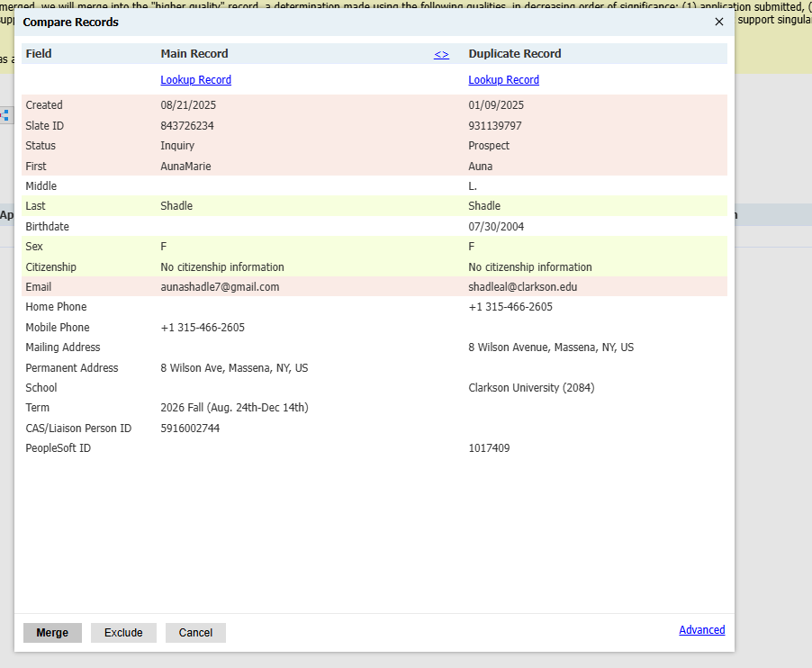Viewport: 812px width, 668px height.
Task: Close the Compare Records dialog with the X
Action: click(x=718, y=22)
